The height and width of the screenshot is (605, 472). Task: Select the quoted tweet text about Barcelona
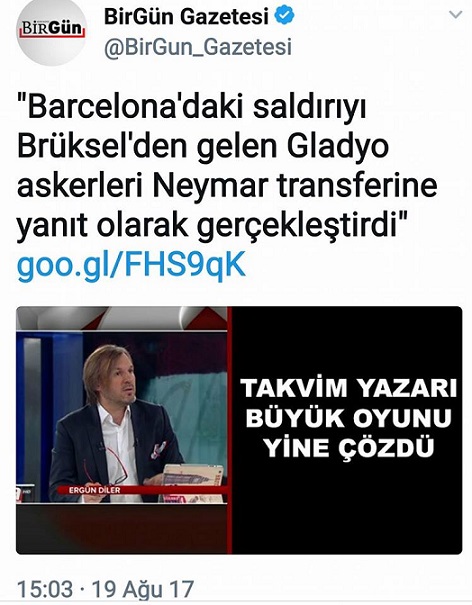point(227,165)
